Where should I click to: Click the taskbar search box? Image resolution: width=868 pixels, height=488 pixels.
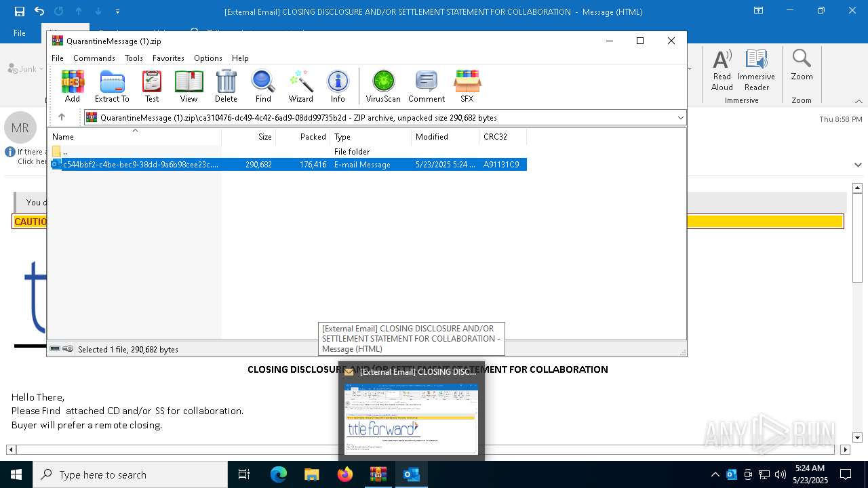(x=130, y=474)
